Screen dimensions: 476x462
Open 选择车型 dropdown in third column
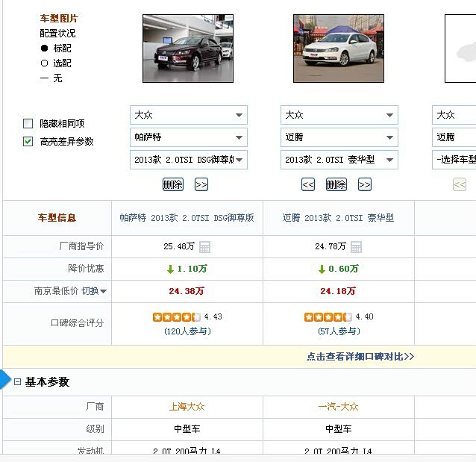click(454, 160)
